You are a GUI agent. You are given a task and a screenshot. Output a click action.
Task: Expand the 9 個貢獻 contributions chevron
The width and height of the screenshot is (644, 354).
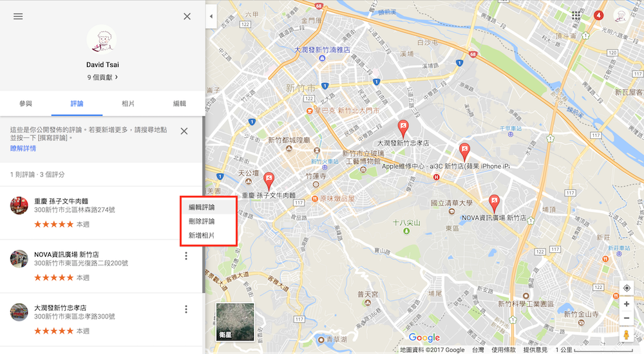(116, 77)
